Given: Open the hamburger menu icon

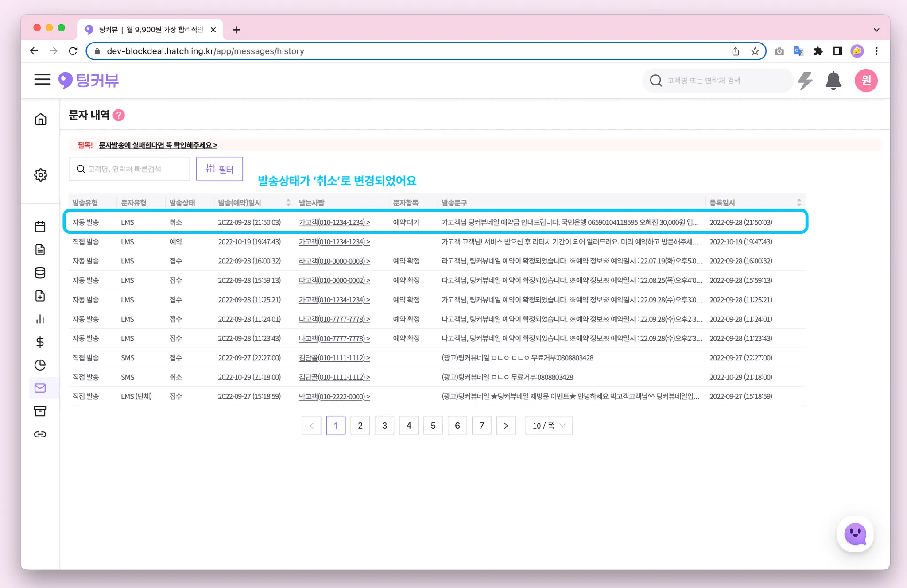Looking at the screenshot, I should 42,80.
